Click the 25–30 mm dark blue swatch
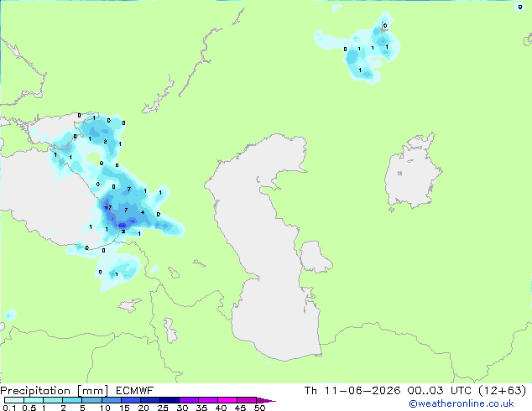Viewport: 532px width, 411px height. tap(169, 400)
